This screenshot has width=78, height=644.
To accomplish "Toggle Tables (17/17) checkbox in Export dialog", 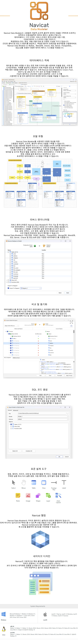I will [x=11, y=424].
